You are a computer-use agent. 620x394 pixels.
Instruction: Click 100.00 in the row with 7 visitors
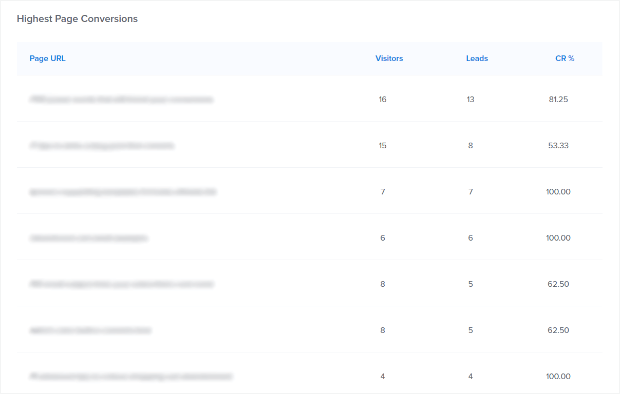[x=558, y=192]
